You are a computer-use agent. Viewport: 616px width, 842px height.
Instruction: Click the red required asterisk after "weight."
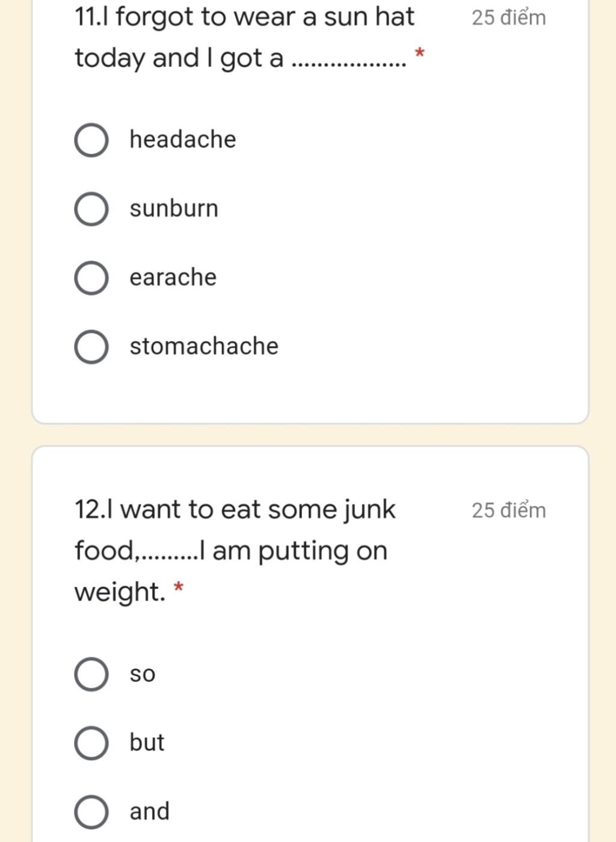(x=178, y=587)
